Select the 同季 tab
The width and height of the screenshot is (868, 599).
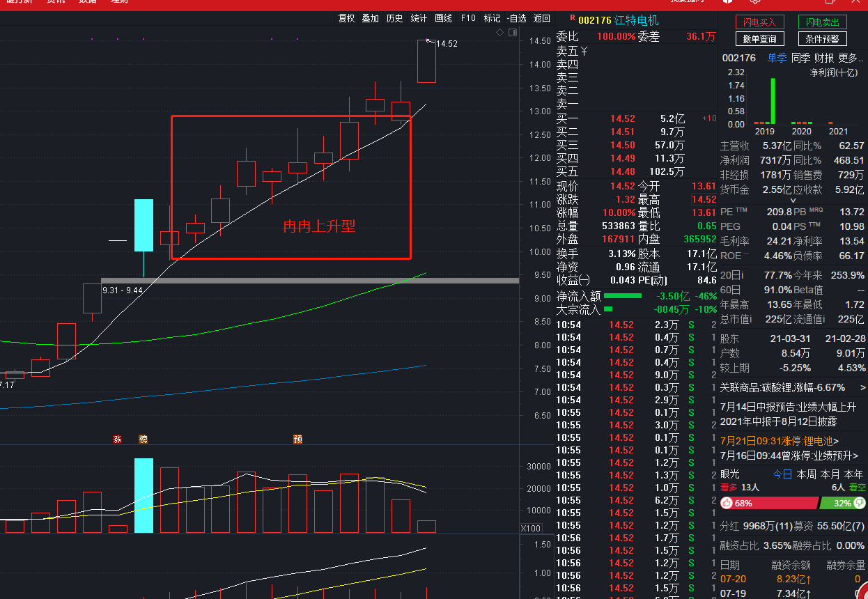(800, 58)
